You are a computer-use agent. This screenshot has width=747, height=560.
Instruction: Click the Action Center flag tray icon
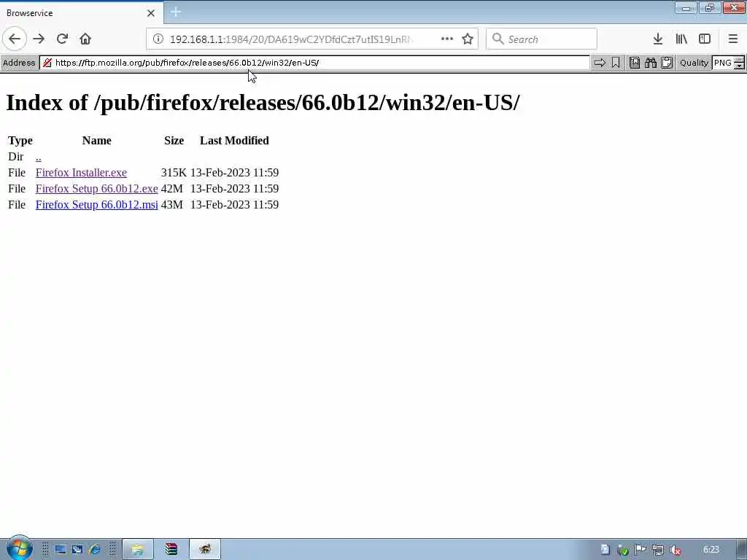tap(640, 550)
